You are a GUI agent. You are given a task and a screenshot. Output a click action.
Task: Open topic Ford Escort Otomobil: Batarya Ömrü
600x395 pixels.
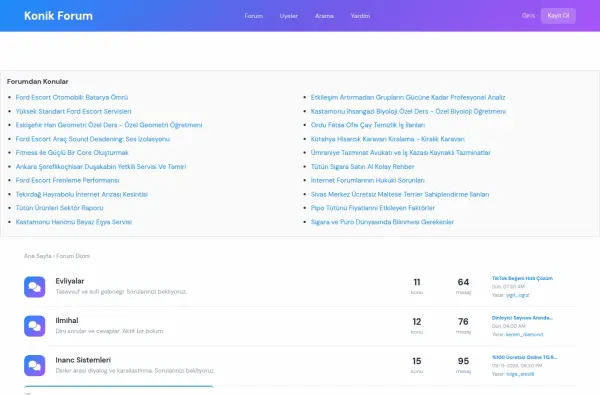click(72, 98)
